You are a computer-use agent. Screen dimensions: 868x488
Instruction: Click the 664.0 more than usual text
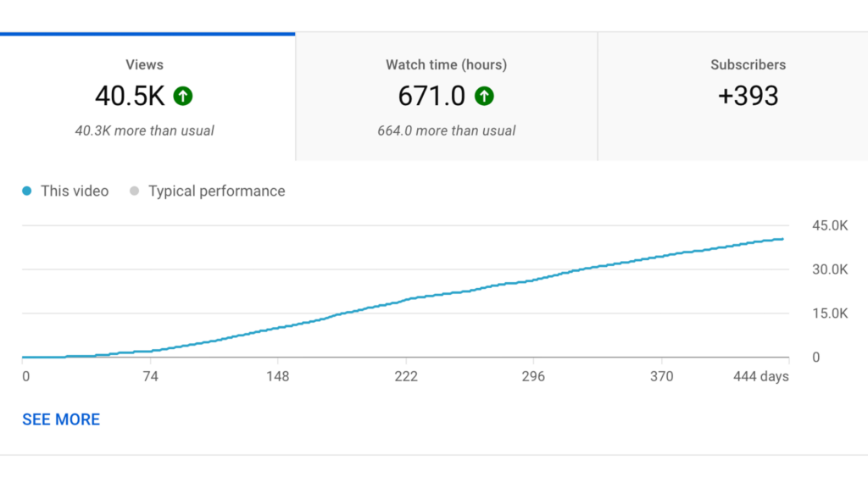tap(446, 130)
